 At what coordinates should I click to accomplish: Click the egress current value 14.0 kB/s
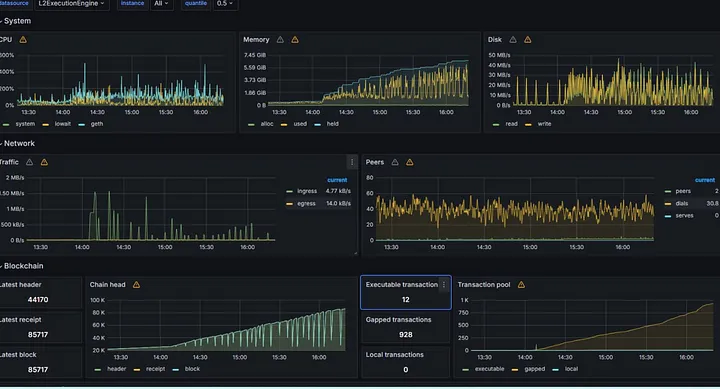(338, 203)
